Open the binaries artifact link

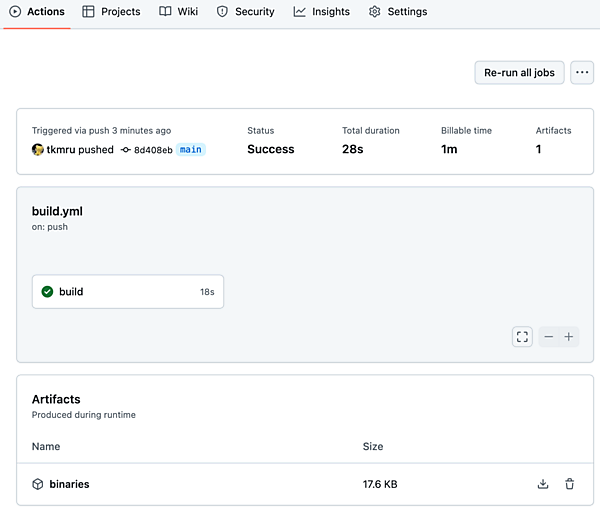coord(69,484)
